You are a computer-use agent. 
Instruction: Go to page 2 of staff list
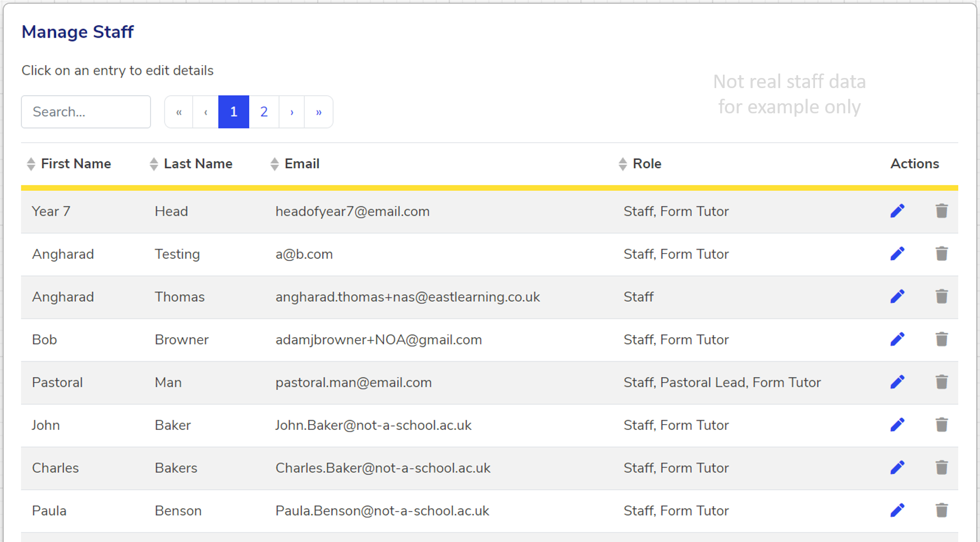point(264,112)
